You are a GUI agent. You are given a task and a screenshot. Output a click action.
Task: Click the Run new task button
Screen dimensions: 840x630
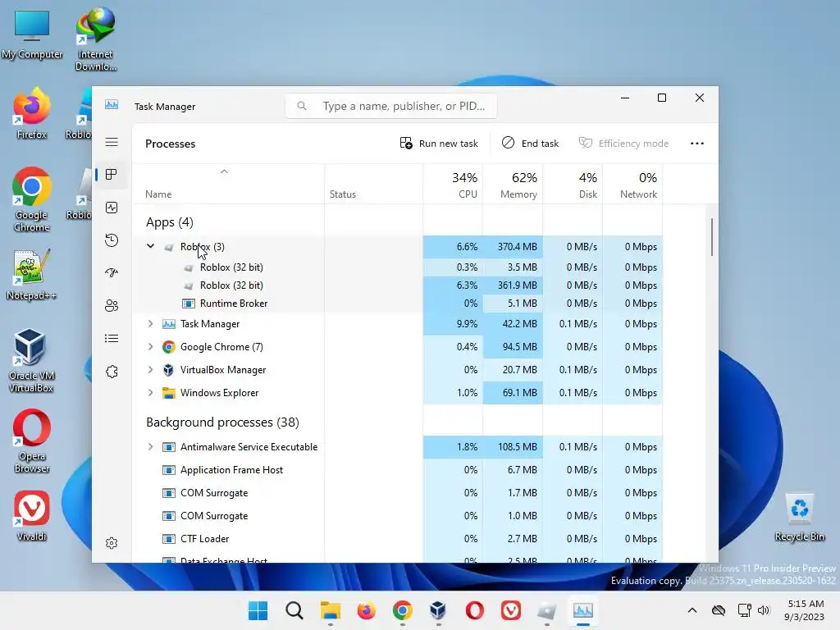pos(439,143)
